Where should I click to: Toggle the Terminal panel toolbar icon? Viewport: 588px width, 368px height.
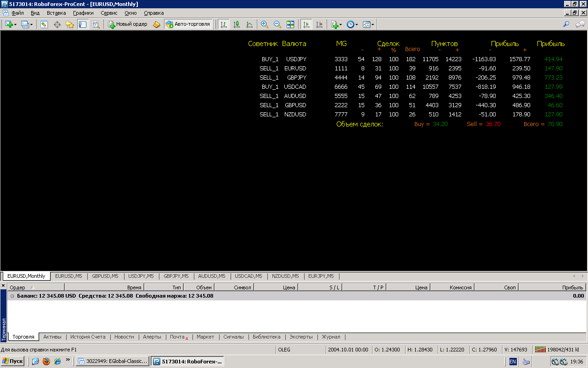(83, 24)
